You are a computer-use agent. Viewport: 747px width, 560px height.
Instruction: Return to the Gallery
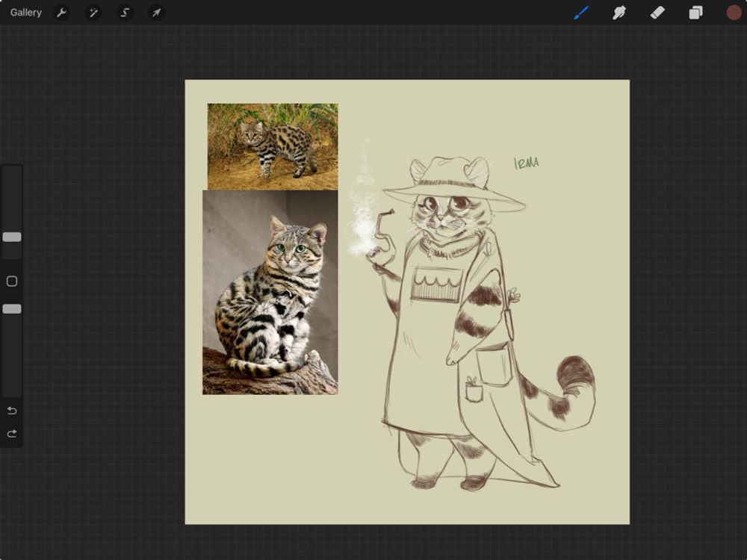pos(25,13)
